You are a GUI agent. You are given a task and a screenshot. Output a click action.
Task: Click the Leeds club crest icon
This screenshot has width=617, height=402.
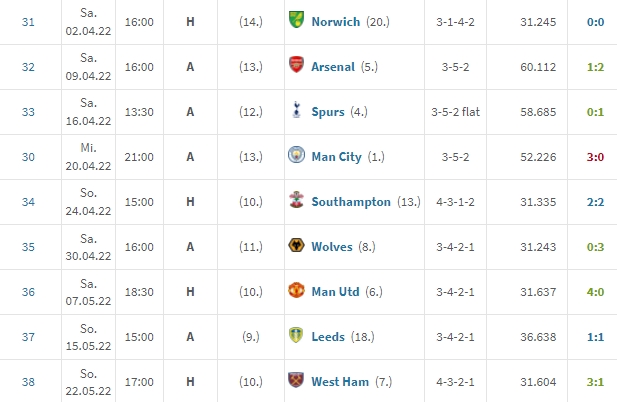(x=296, y=335)
